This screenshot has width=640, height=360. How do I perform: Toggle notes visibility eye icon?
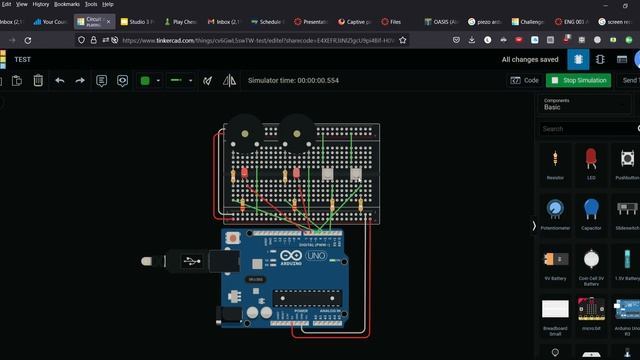click(x=122, y=81)
